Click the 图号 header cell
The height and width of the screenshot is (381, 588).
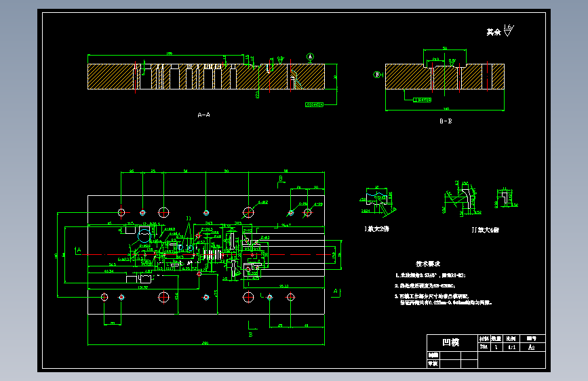532,338
